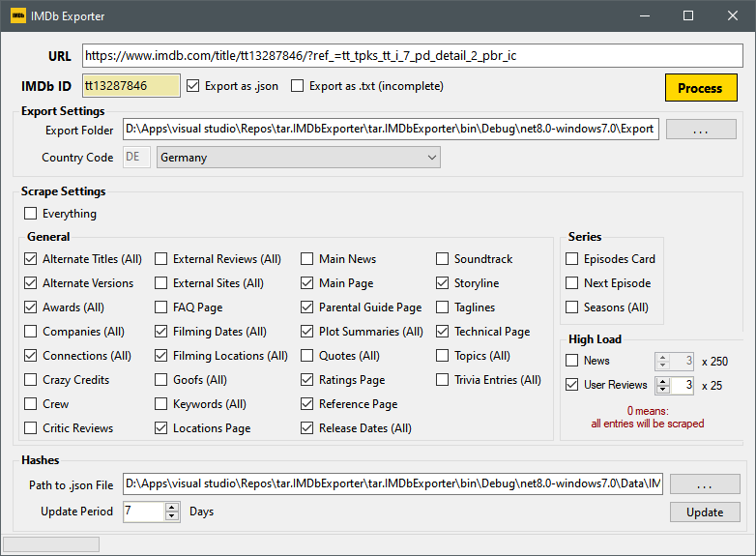This screenshot has width=756, height=556.
Task: Uncheck Export as .json
Action: coord(192,86)
